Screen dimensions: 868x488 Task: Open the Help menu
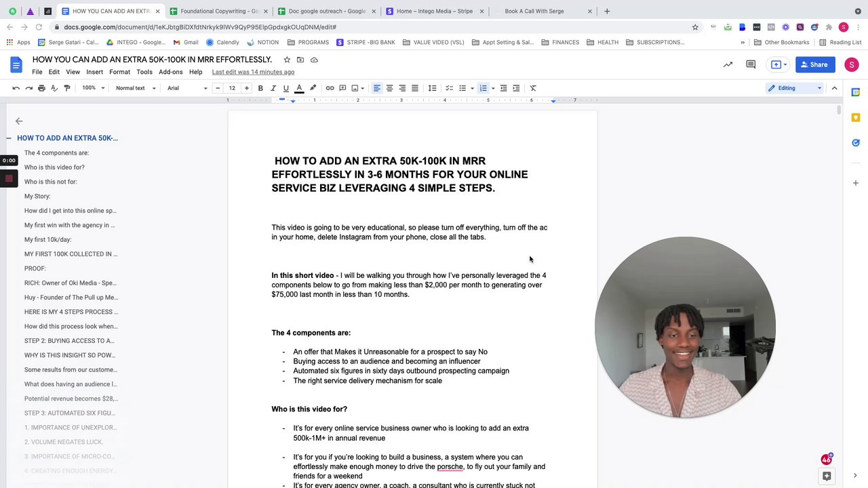point(195,72)
